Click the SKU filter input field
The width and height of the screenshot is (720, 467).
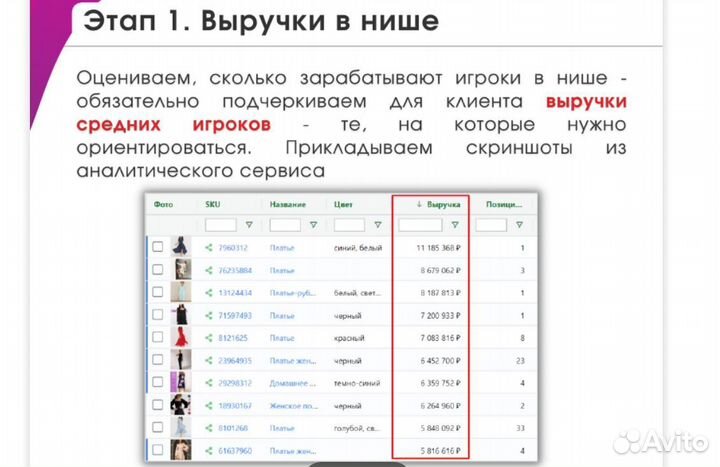point(221,225)
